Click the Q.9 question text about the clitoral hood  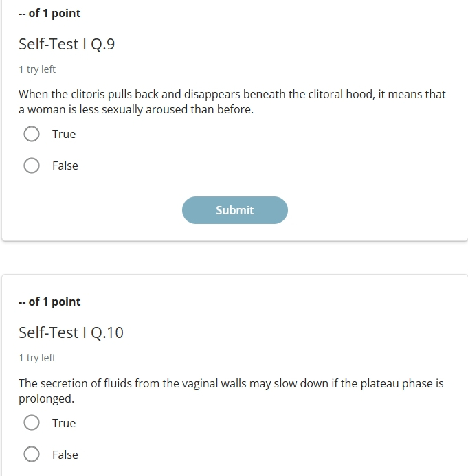point(232,102)
